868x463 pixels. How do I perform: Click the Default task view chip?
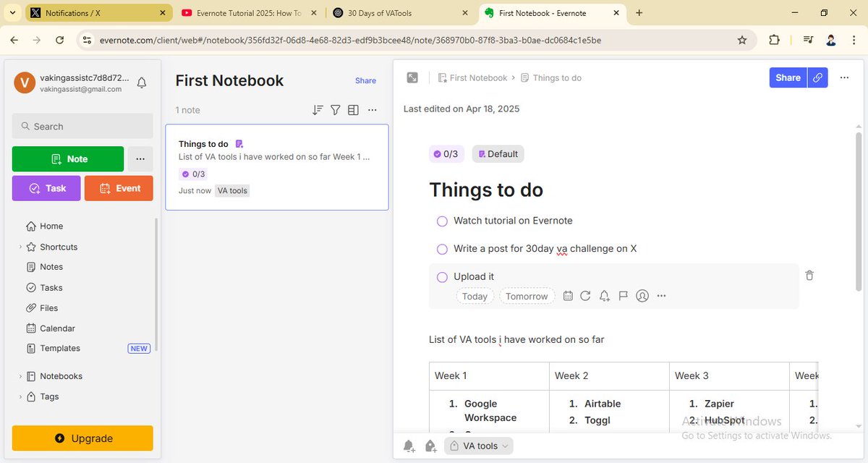498,153
